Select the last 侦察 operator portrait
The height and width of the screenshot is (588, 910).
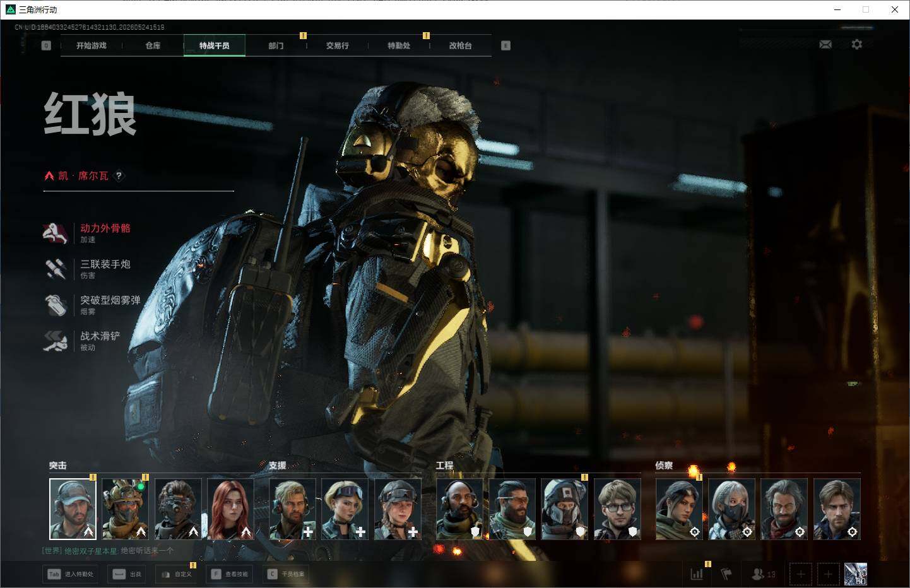point(837,509)
